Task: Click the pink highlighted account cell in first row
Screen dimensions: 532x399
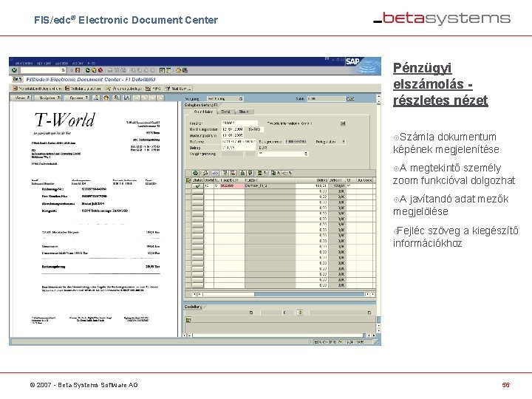Action: click(232, 186)
